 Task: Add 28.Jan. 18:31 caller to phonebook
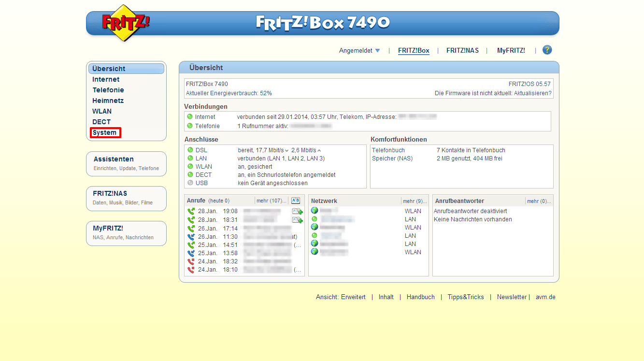[x=297, y=219]
